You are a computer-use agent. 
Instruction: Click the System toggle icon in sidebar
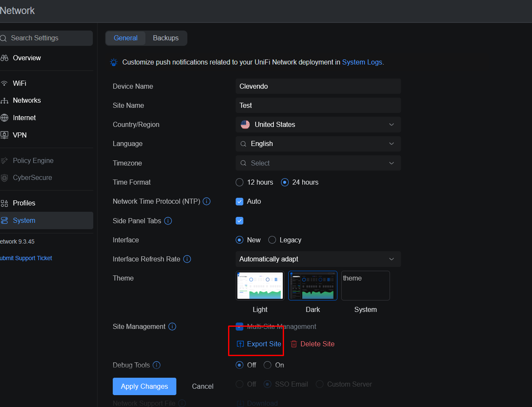pyautogui.click(x=4, y=220)
